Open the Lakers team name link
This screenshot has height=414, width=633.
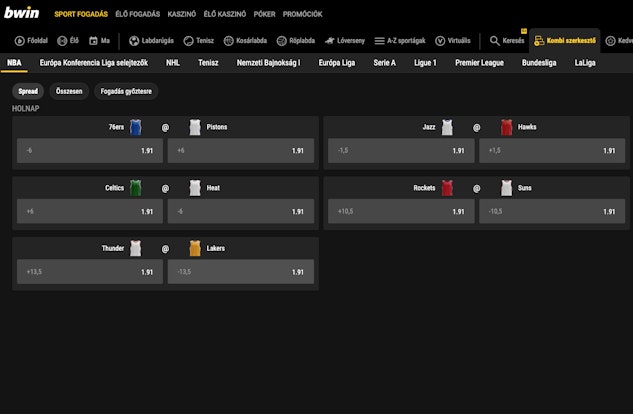point(216,248)
